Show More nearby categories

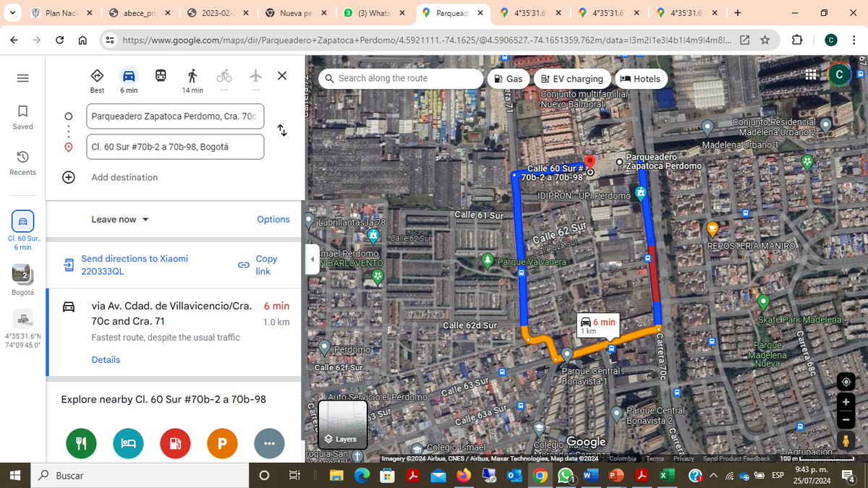[269, 443]
